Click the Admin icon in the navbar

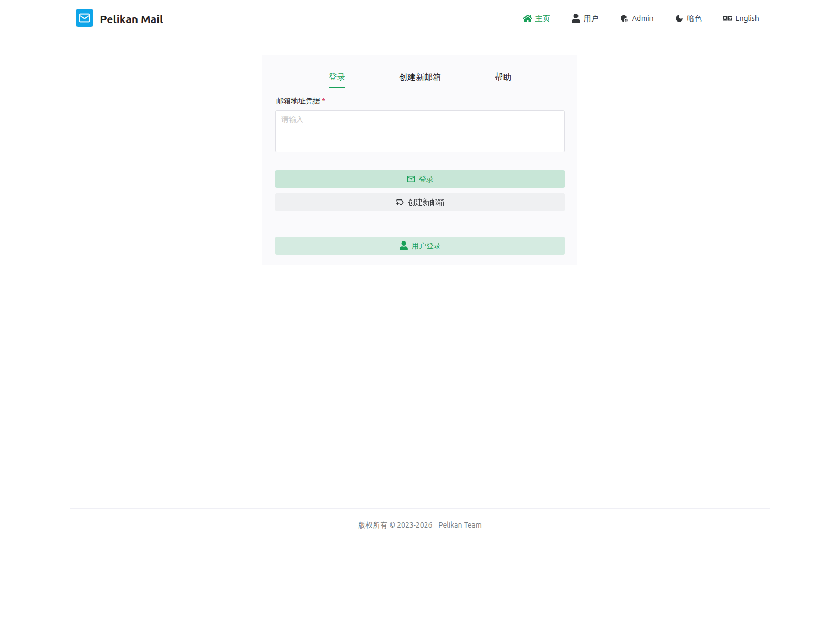click(624, 18)
